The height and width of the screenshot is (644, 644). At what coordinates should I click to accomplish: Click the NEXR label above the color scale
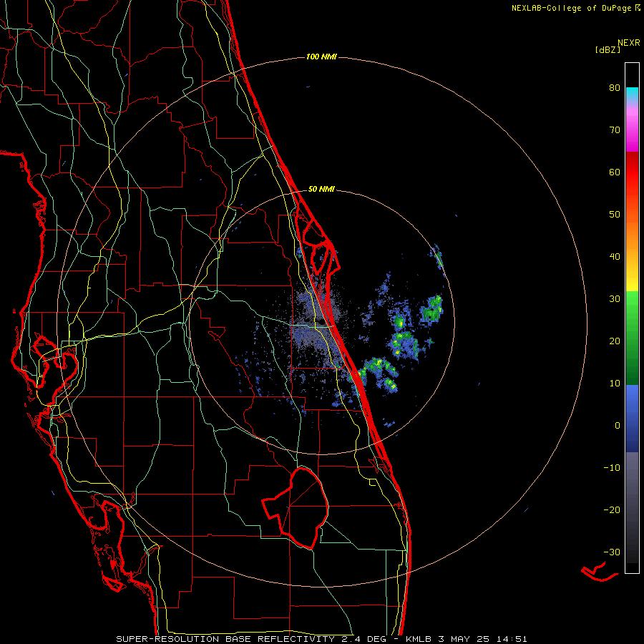(x=629, y=43)
